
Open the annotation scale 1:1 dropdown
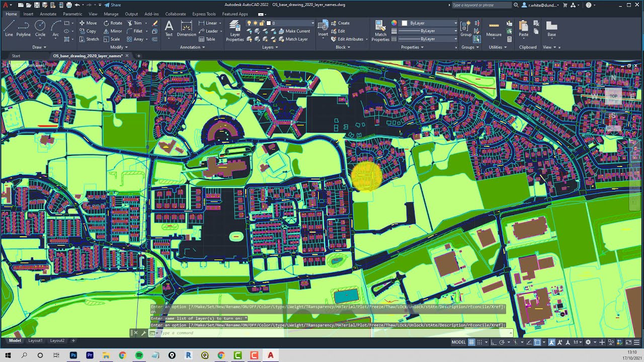pos(579,342)
